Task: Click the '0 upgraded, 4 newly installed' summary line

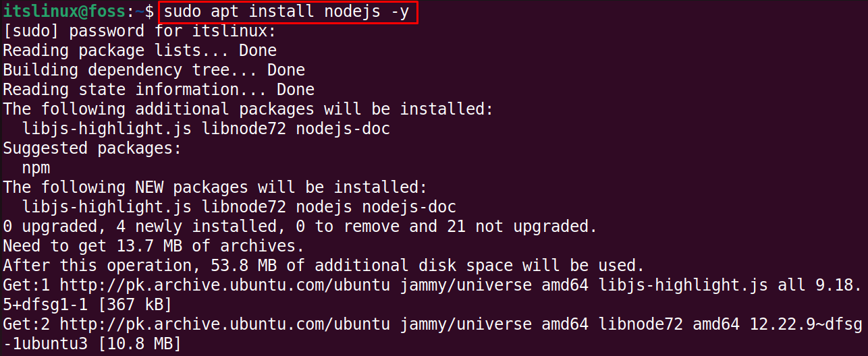Action: tap(300, 227)
